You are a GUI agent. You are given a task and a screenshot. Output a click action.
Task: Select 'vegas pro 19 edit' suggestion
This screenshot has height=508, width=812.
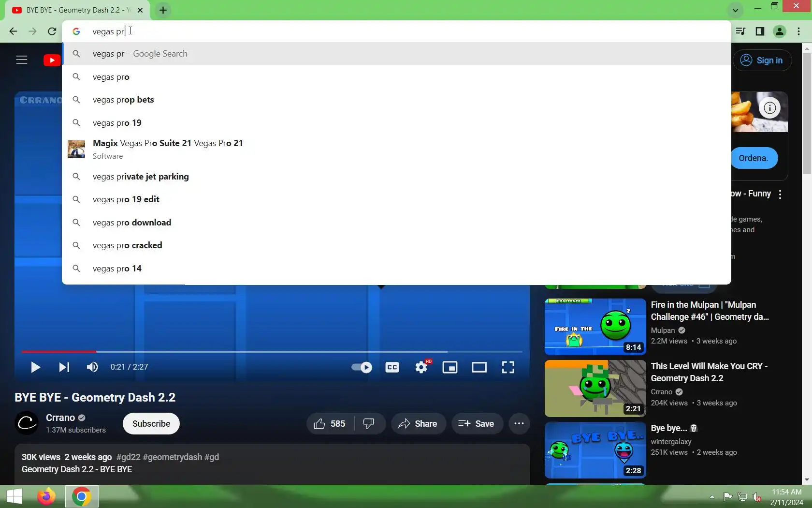pos(396,199)
